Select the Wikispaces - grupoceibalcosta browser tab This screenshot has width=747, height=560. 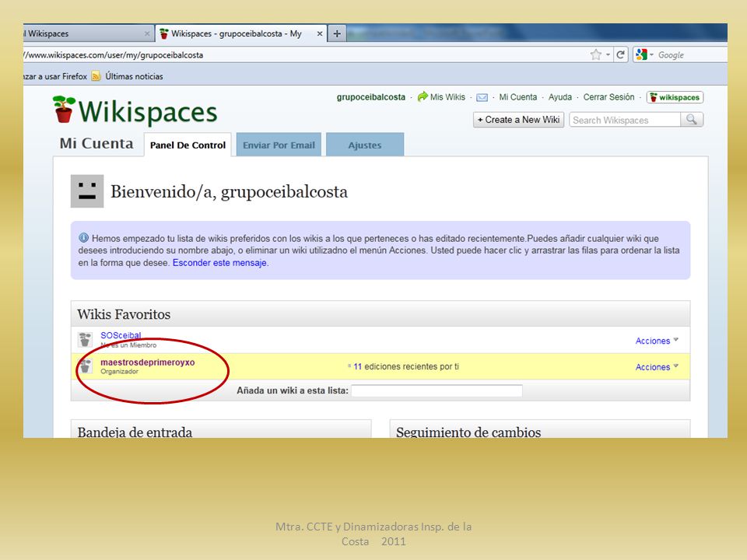coord(241,33)
